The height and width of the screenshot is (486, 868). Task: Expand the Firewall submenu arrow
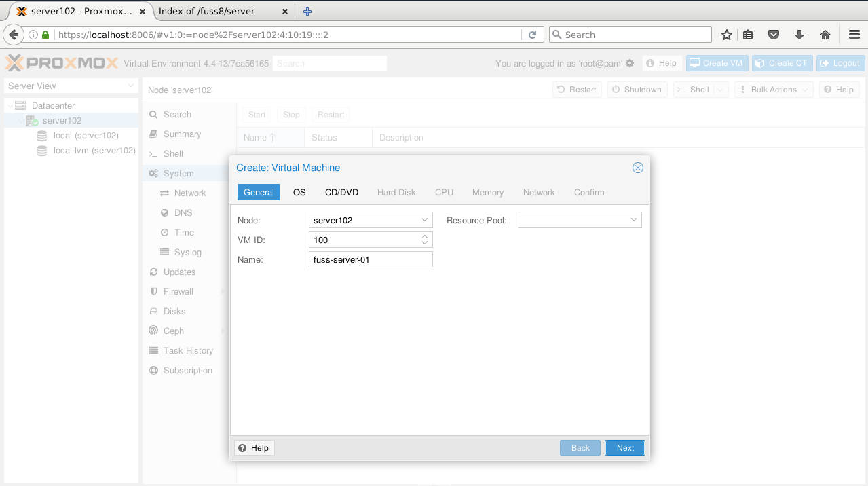pyautogui.click(x=223, y=292)
